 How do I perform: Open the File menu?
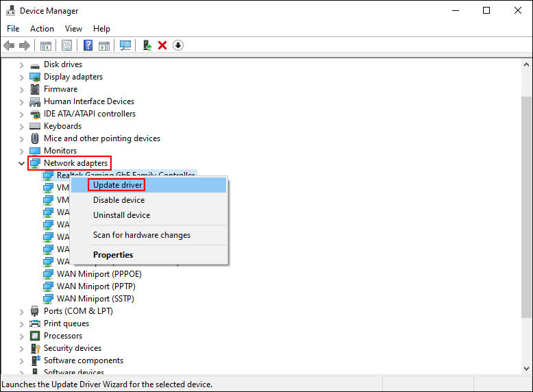13,29
